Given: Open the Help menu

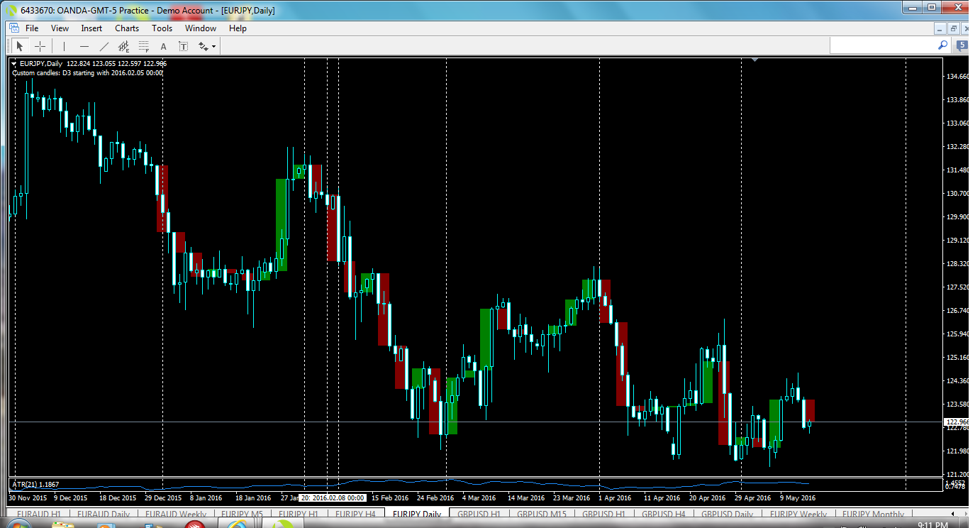Looking at the screenshot, I should pos(238,28).
